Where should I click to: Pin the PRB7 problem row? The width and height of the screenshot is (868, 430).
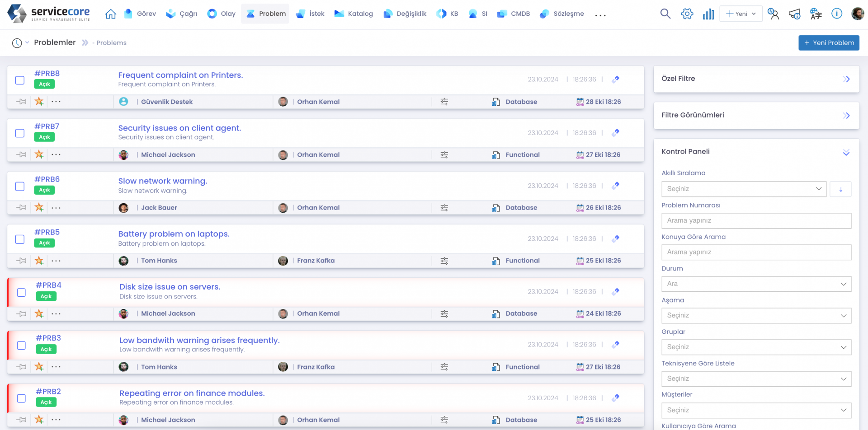coord(21,154)
